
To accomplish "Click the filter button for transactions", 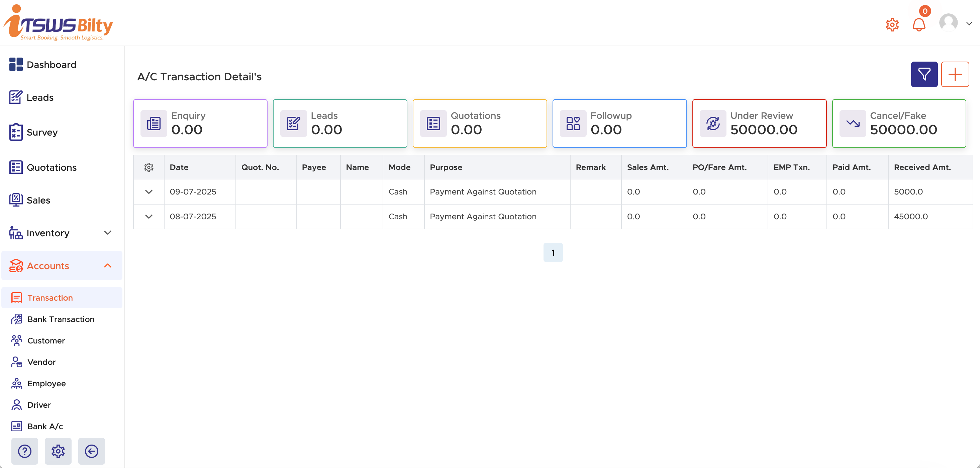I will pos(924,74).
